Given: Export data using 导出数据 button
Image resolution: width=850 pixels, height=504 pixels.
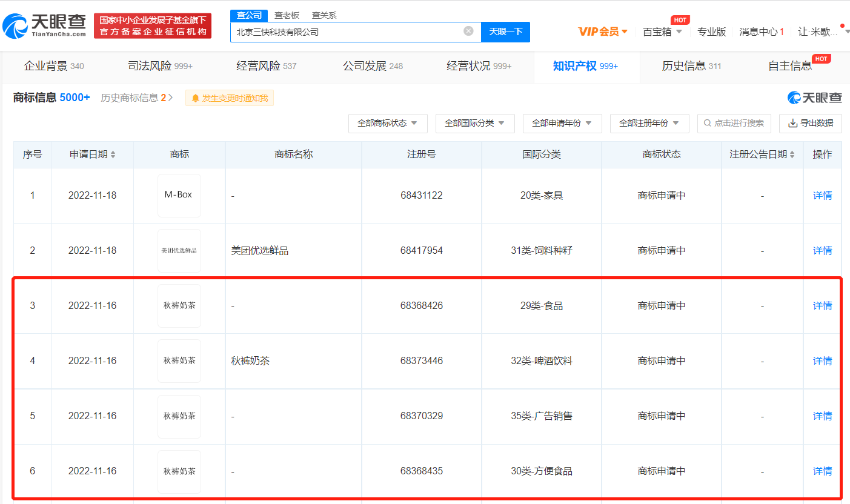Looking at the screenshot, I should [x=810, y=124].
